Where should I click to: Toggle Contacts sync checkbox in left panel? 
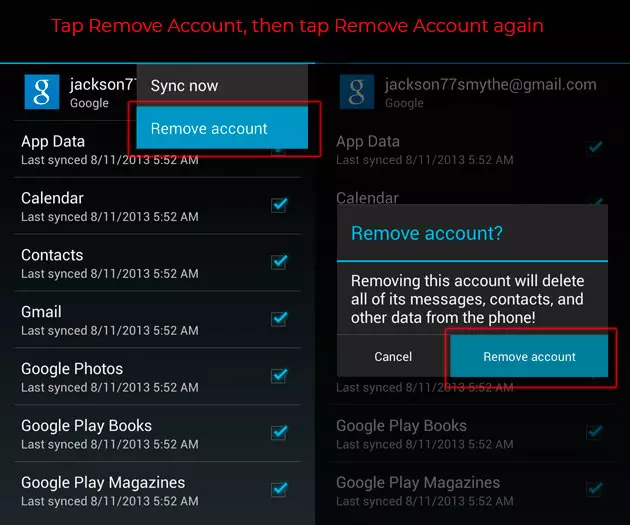coord(279,262)
